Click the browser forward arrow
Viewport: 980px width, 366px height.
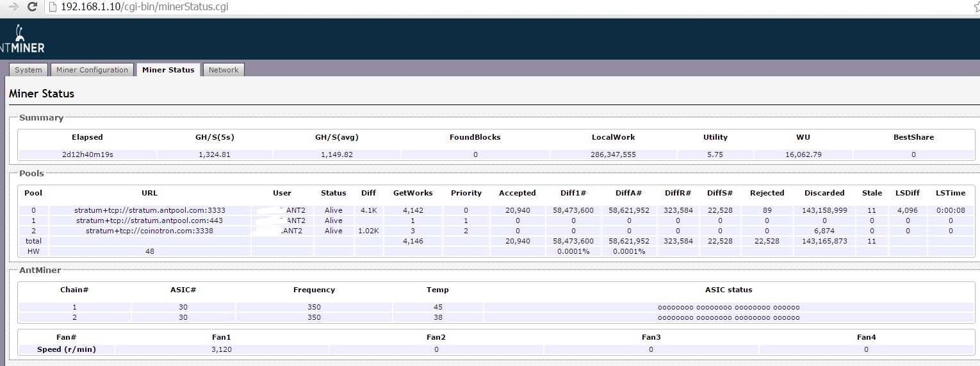click(x=12, y=7)
